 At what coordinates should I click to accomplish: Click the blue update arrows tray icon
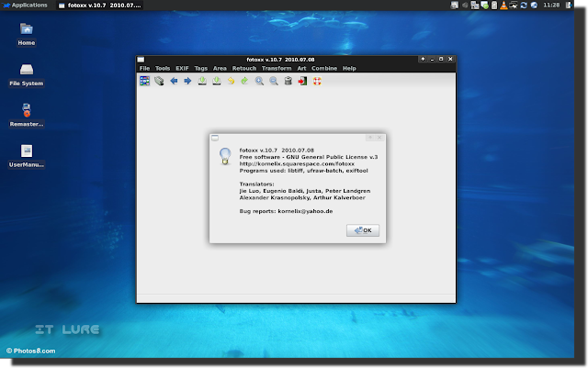coord(524,6)
